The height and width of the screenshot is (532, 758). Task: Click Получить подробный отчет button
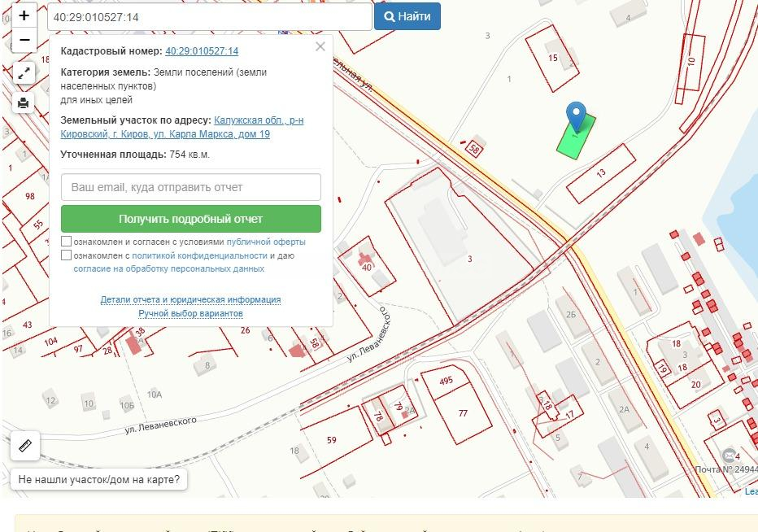click(x=191, y=219)
